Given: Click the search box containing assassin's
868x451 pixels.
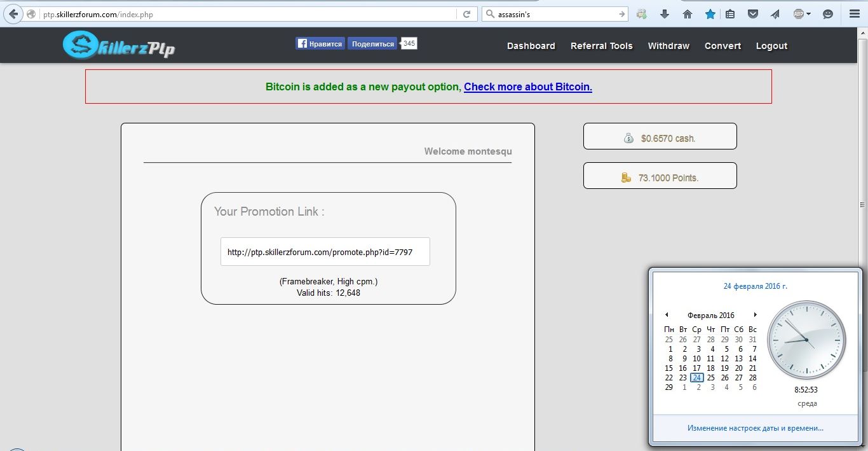Looking at the screenshot, I should [555, 14].
